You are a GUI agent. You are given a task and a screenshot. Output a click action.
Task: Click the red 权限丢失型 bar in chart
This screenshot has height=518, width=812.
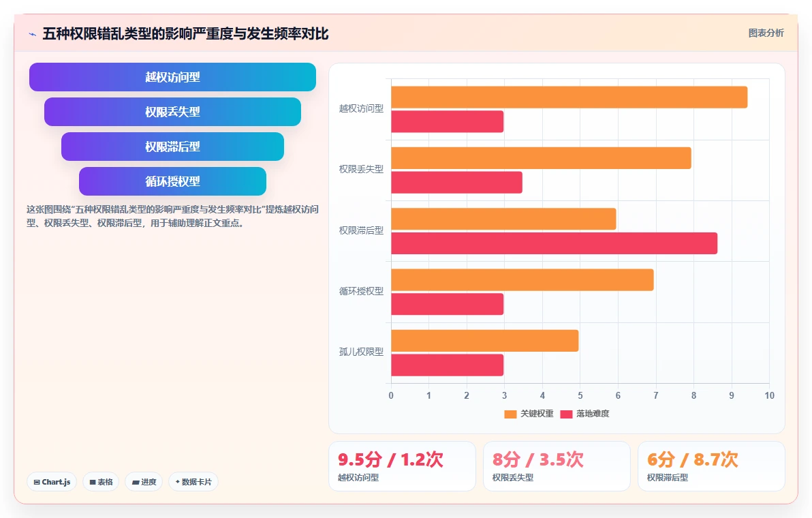point(456,183)
